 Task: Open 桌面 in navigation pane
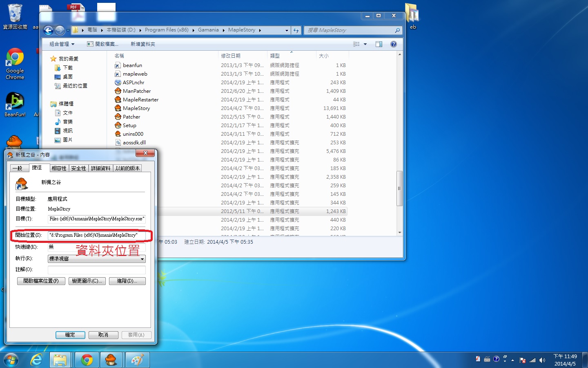[x=67, y=77]
